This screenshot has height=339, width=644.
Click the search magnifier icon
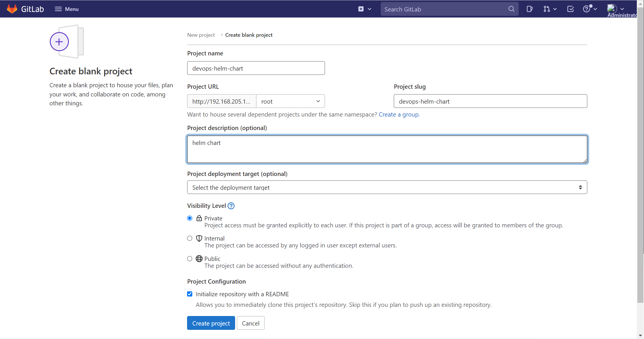coord(511,9)
